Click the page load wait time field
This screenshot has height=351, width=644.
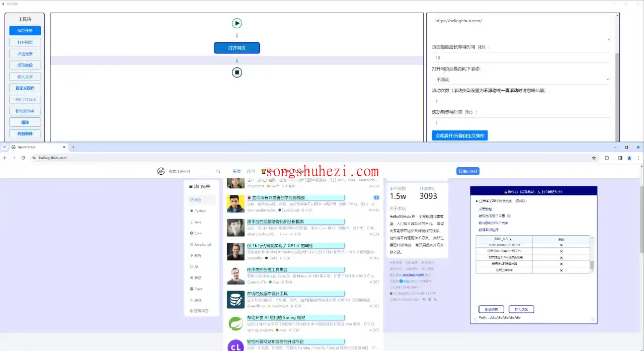point(521,58)
